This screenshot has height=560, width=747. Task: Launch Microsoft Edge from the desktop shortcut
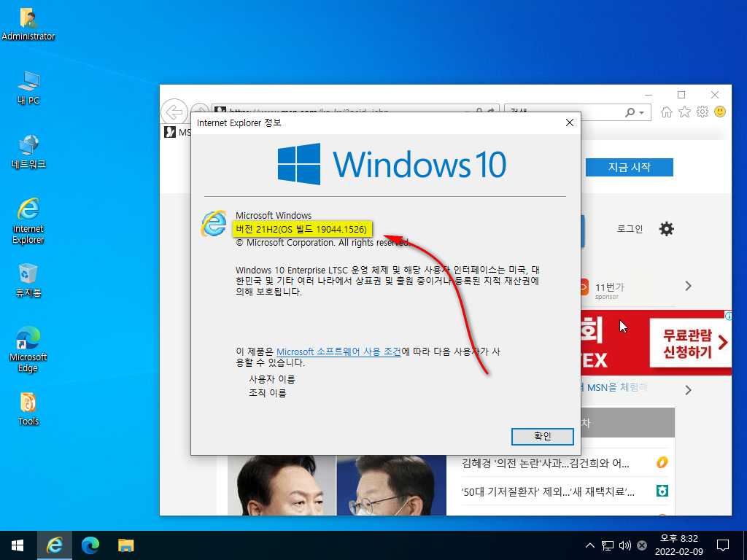(x=28, y=349)
